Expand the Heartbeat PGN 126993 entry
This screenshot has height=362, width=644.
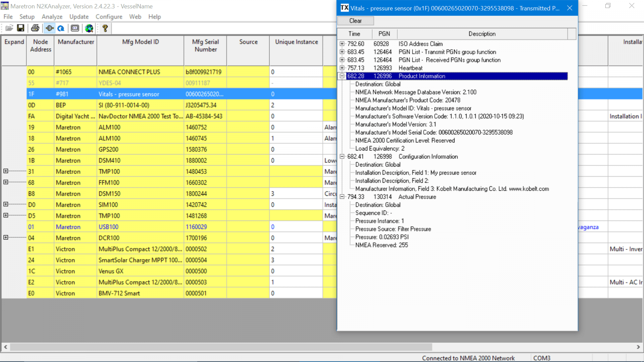click(x=342, y=68)
